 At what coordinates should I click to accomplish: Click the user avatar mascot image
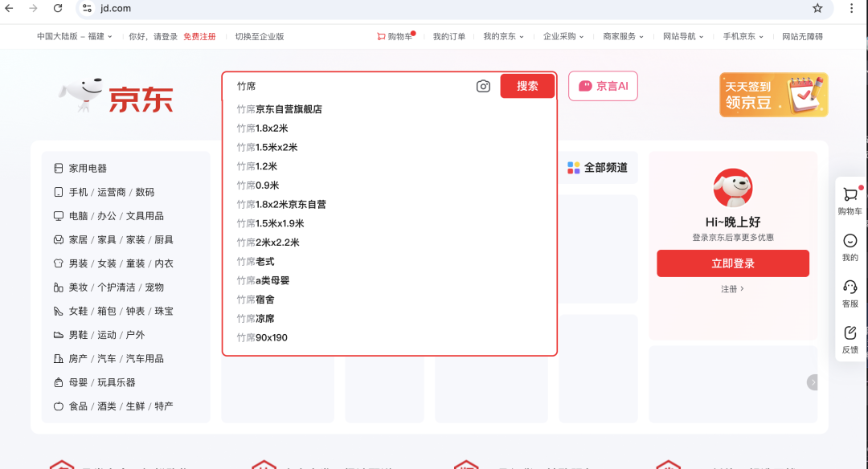coord(732,188)
